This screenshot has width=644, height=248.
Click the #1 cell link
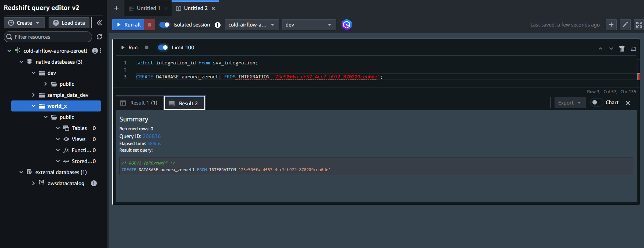coord(633,49)
